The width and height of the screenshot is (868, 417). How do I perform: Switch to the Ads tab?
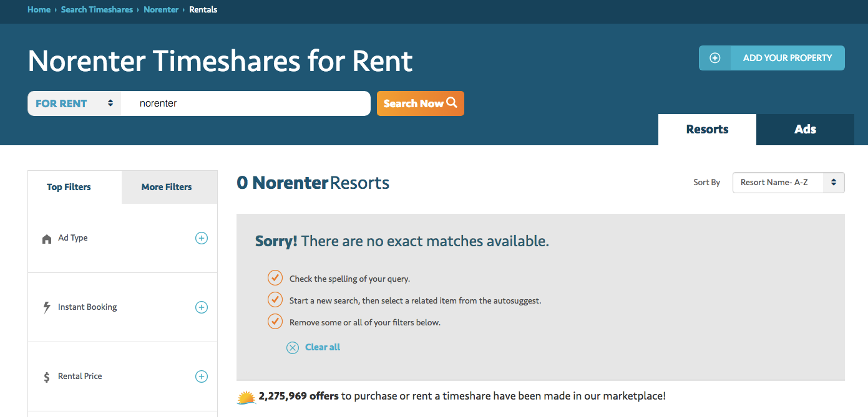pyautogui.click(x=805, y=130)
